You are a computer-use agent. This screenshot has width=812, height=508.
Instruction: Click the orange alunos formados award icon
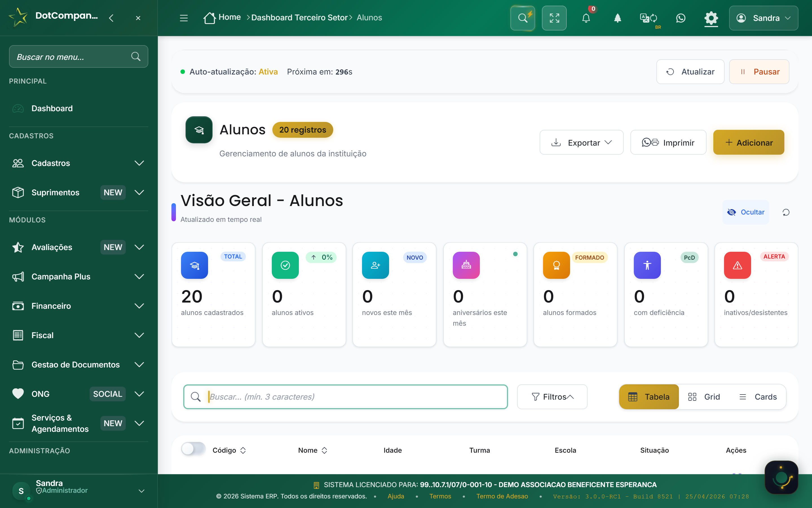[556, 265]
